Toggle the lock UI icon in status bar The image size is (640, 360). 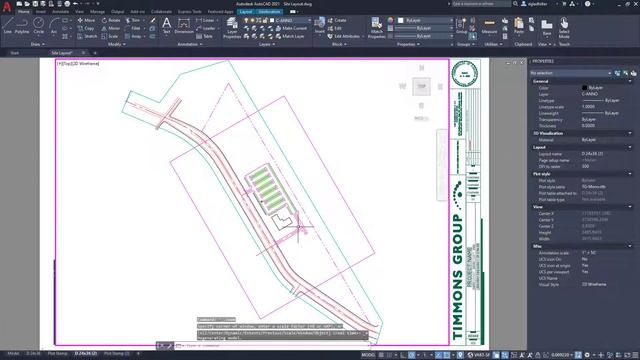pos(538,355)
